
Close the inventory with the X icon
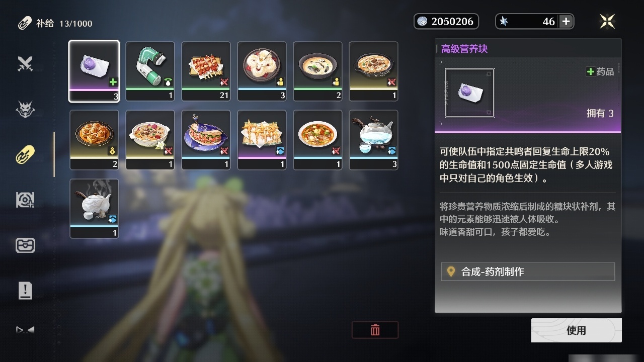click(607, 21)
